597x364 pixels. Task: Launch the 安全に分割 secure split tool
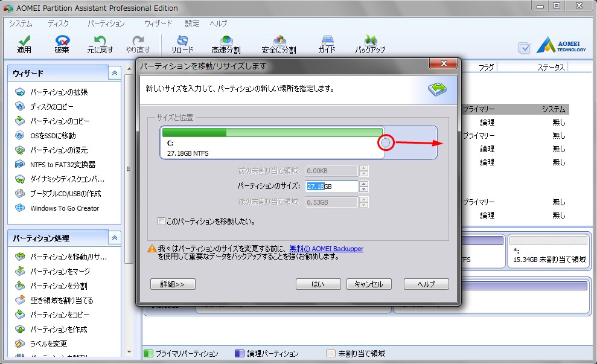[x=278, y=42]
